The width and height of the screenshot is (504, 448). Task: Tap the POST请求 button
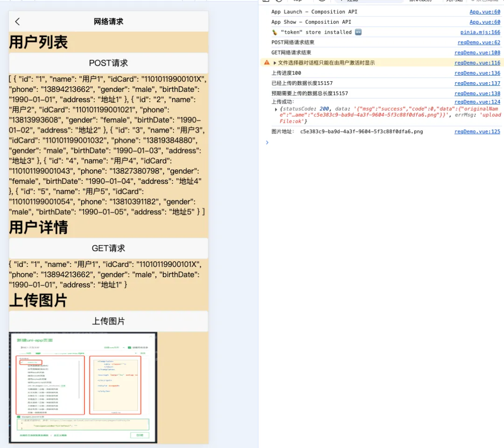tap(108, 63)
